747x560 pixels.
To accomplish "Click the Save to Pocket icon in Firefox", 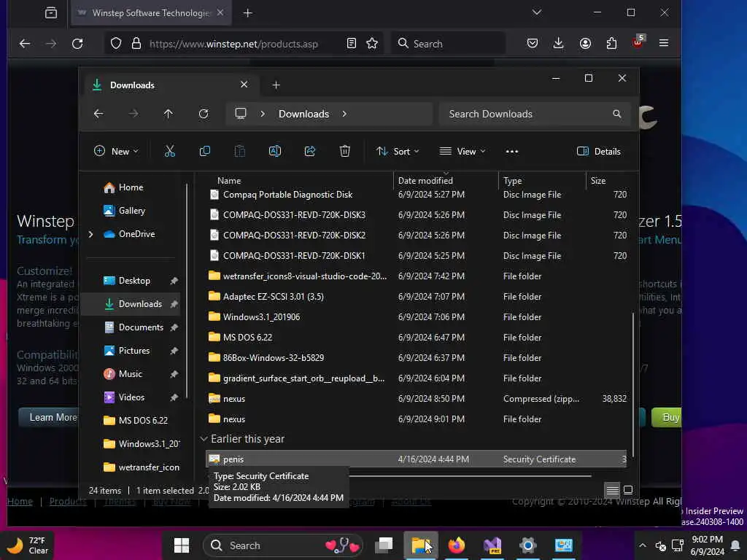I will coord(533,44).
